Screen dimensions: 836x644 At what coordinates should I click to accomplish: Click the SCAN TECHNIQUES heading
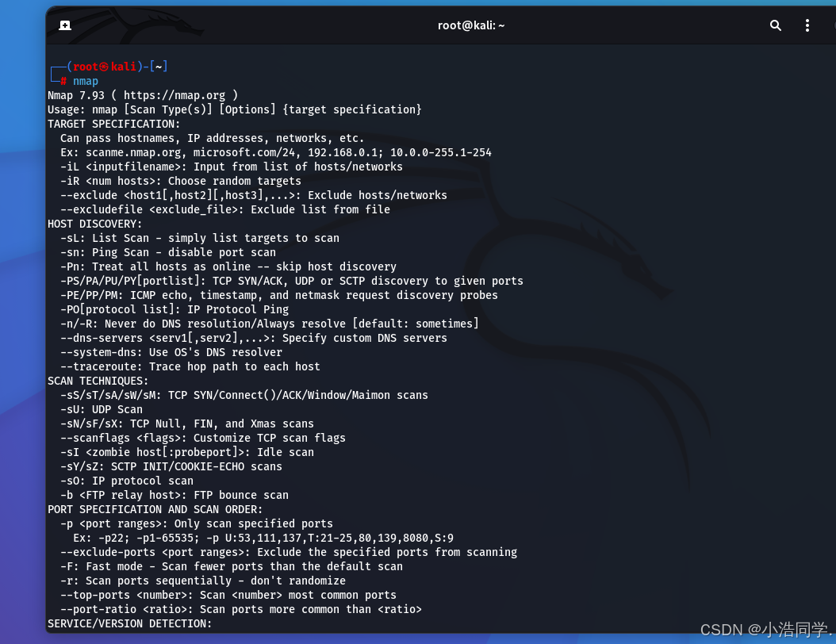pos(98,381)
